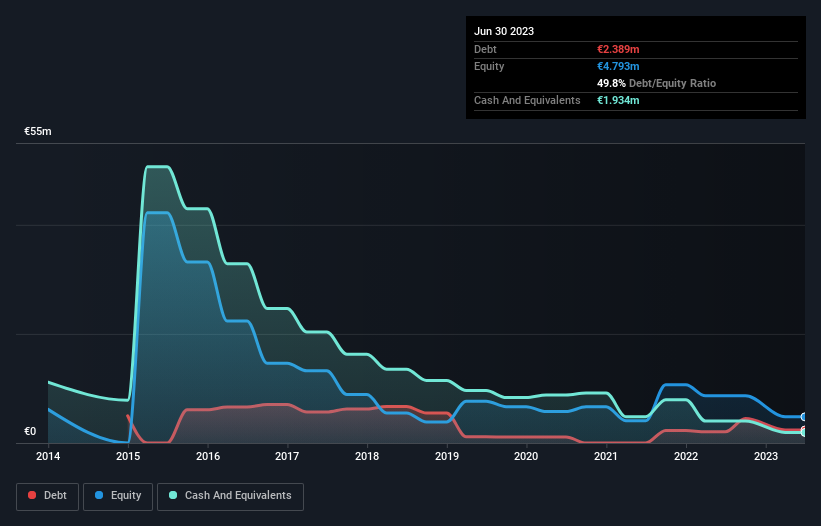Select the 2020 x-axis label
The image size is (821, 526).
click(526, 456)
